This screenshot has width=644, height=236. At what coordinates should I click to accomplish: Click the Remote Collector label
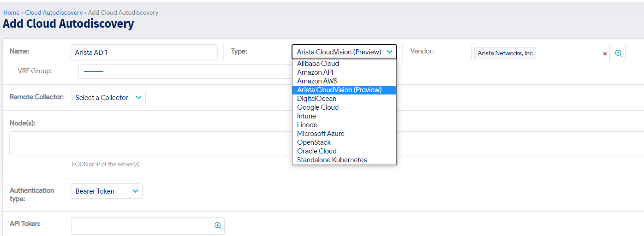click(37, 97)
